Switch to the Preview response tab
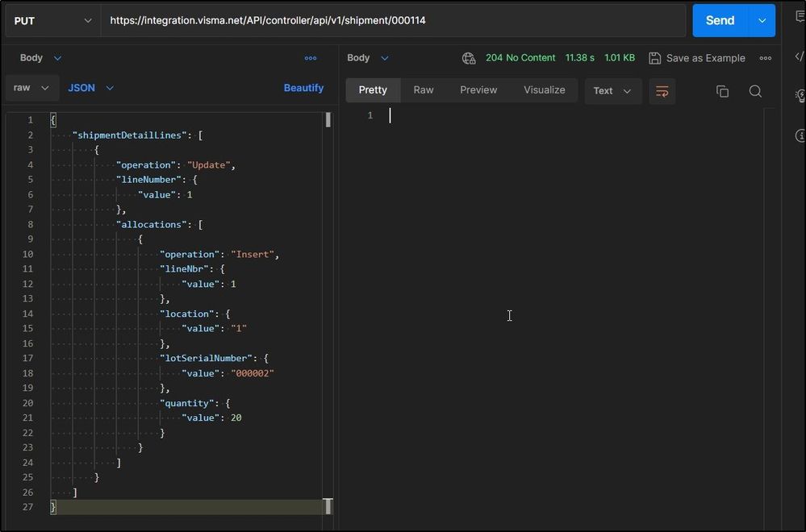Screen dimensions: 806x532 pyautogui.click(x=478, y=90)
